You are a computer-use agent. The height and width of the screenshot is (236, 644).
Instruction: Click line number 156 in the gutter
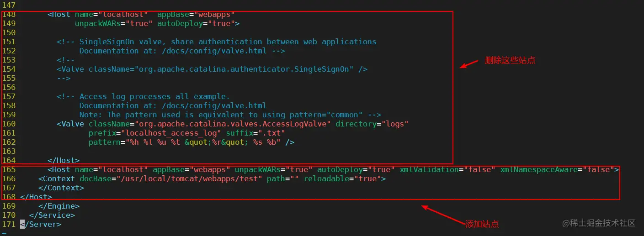point(9,87)
